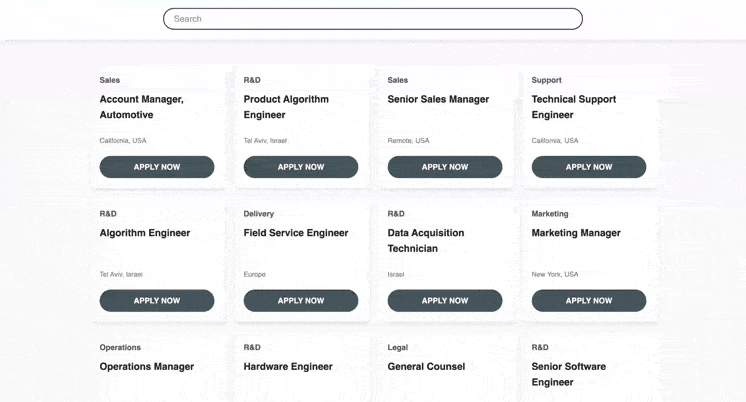Click R&D label above Data Acquisition Technician
Screen dimensions: 746x402
[396, 214]
